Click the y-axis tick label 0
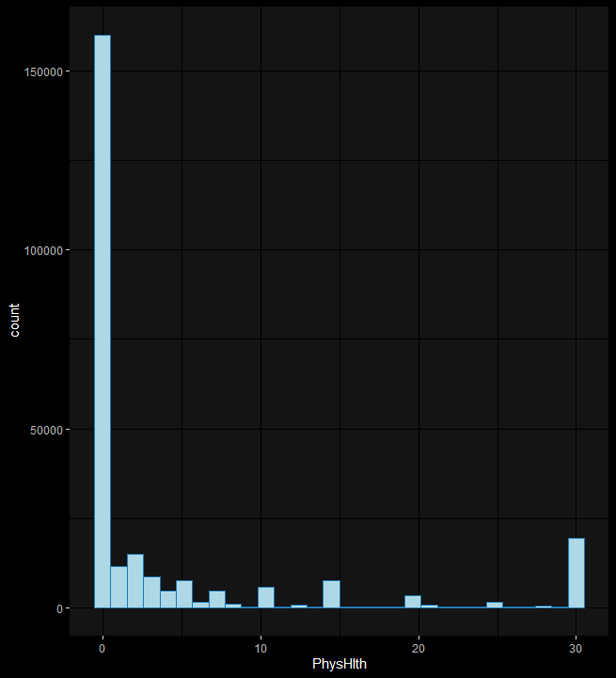This screenshot has width=616, height=678. 59,608
